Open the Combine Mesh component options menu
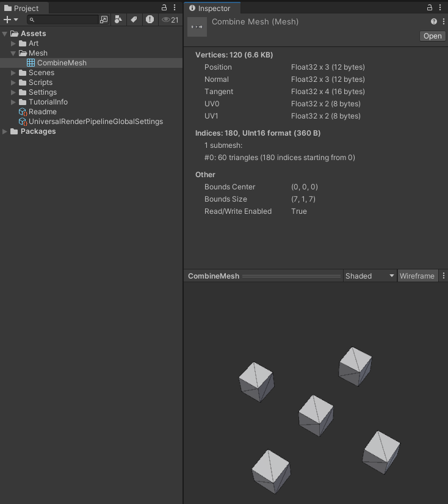448x504 pixels. (442, 21)
